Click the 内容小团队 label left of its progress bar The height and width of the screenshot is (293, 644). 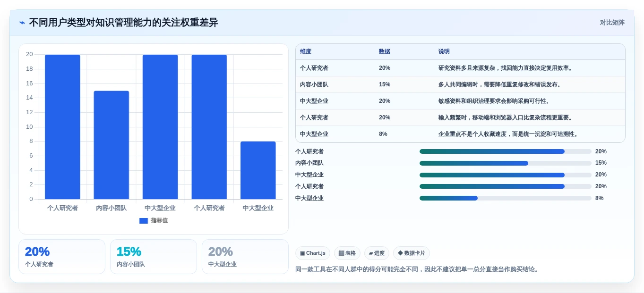click(309, 163)
